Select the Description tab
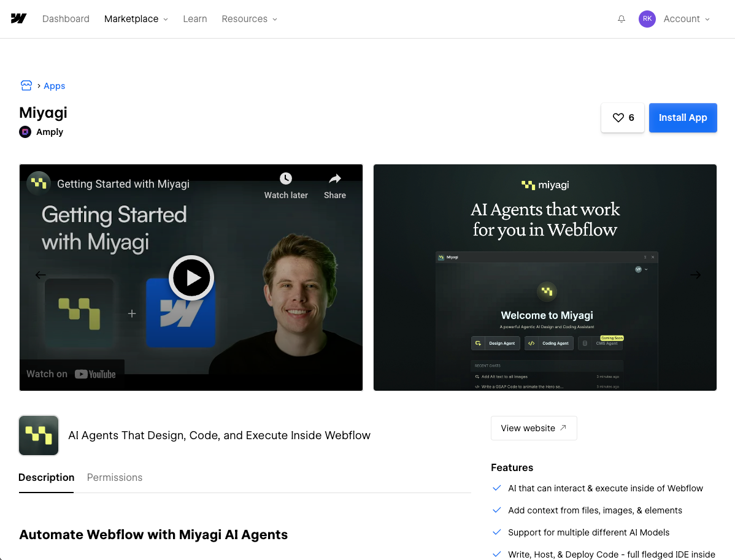Screen dimensions: 735x560 click(x=47, y=477)
